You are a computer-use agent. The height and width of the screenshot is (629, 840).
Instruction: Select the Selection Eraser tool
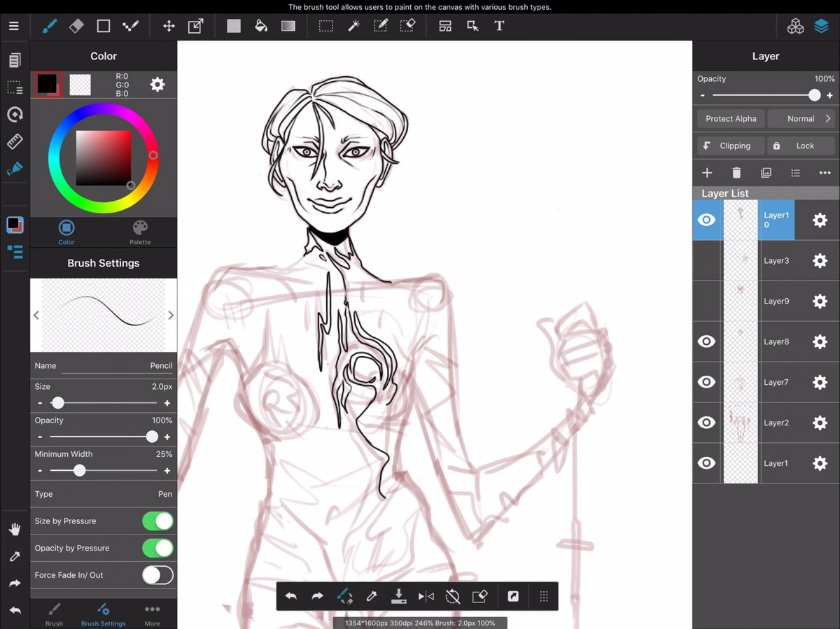point(407,27)
